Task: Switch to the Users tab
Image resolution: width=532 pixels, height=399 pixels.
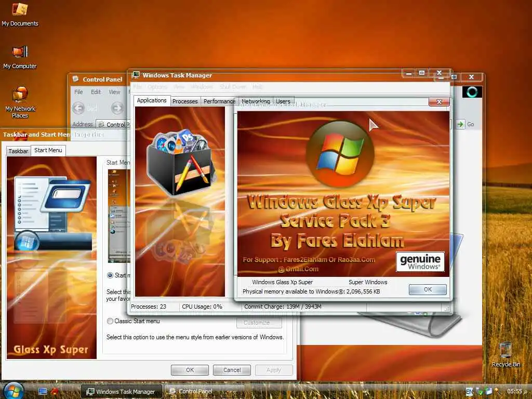Action: pos(283,101)
